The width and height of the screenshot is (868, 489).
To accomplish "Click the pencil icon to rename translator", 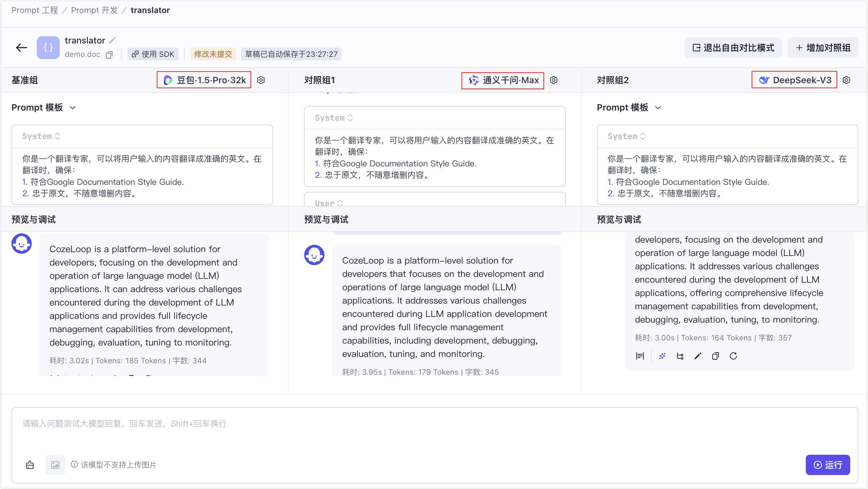I will click(x=112, y=40).
